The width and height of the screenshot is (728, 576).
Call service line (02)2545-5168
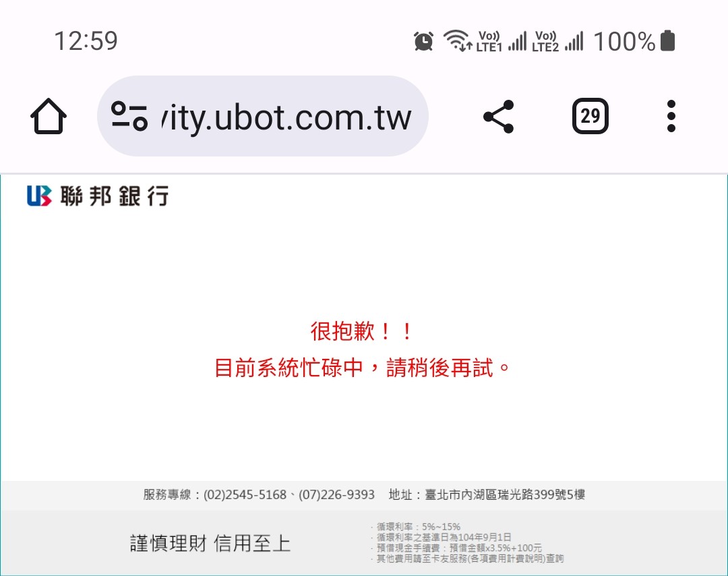(x=245, y=494)
